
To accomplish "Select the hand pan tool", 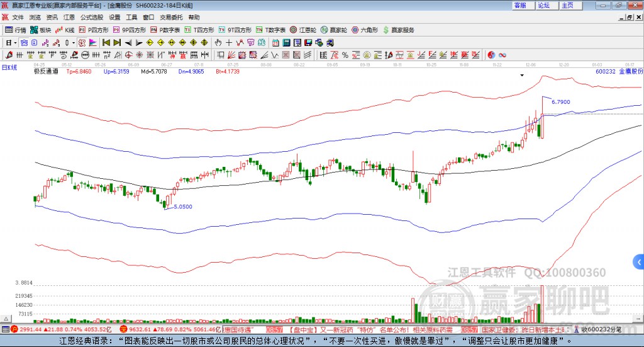I will (x=218, y=43).
